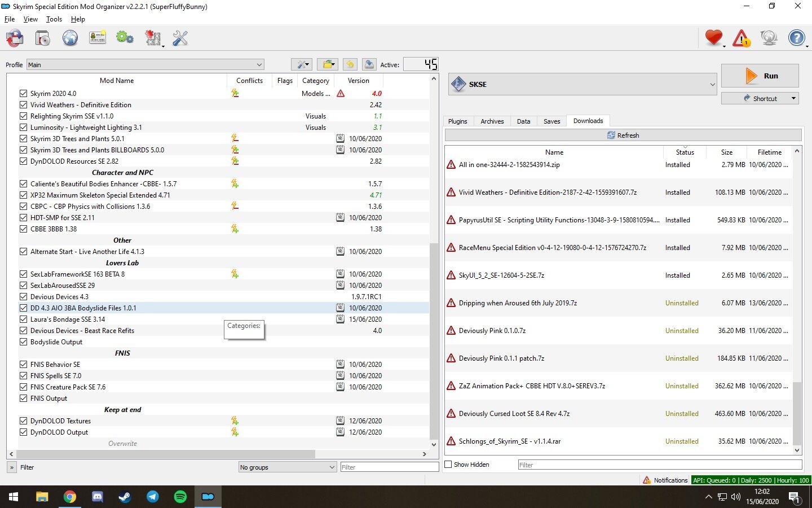This screenshot has width=812, height=508.
Task: Click the mod list horizontal scrollbar
Action: [x=166, y=454]
